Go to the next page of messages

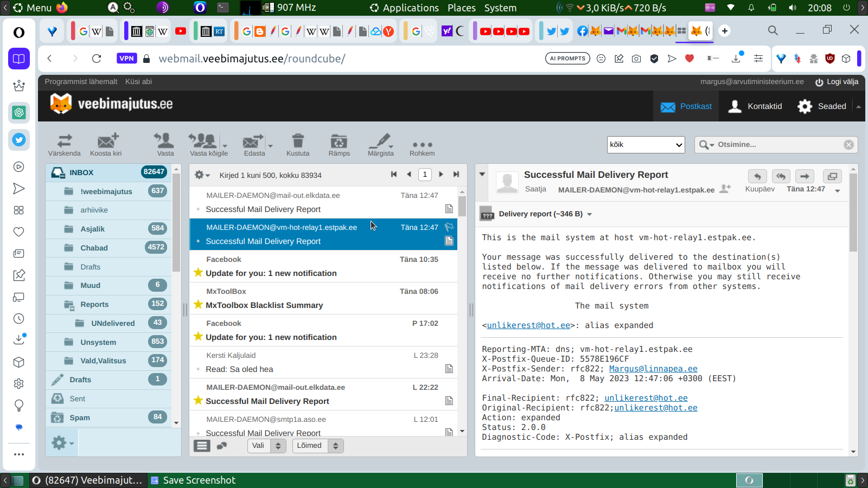441,174
